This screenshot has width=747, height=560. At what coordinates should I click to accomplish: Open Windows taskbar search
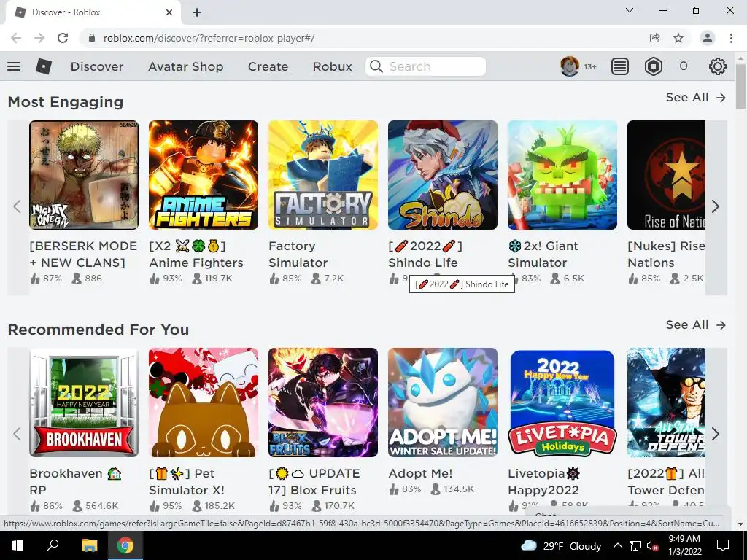(53, 545)
